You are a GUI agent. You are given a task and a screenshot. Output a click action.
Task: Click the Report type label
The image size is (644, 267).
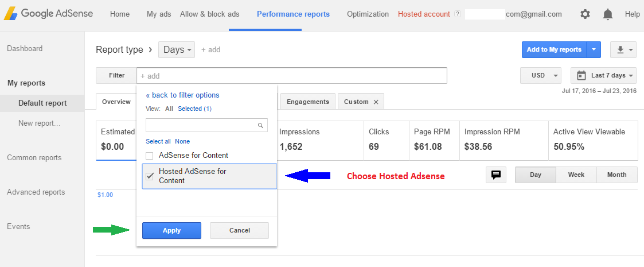119,50
